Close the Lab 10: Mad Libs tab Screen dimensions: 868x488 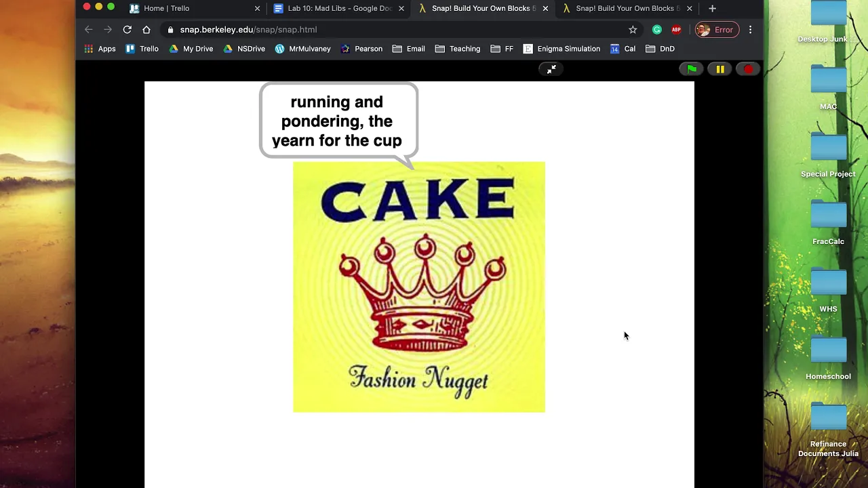401,8
